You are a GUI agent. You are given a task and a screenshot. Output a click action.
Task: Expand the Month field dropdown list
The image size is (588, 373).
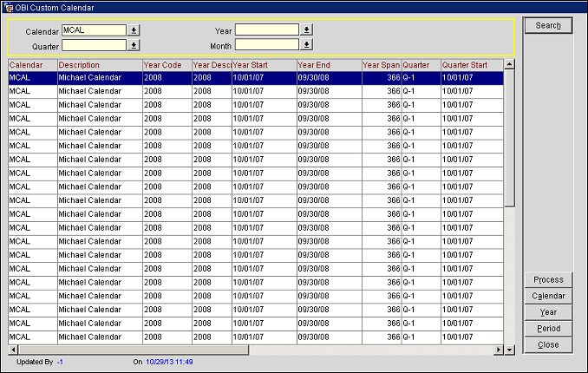coord(307,44)
